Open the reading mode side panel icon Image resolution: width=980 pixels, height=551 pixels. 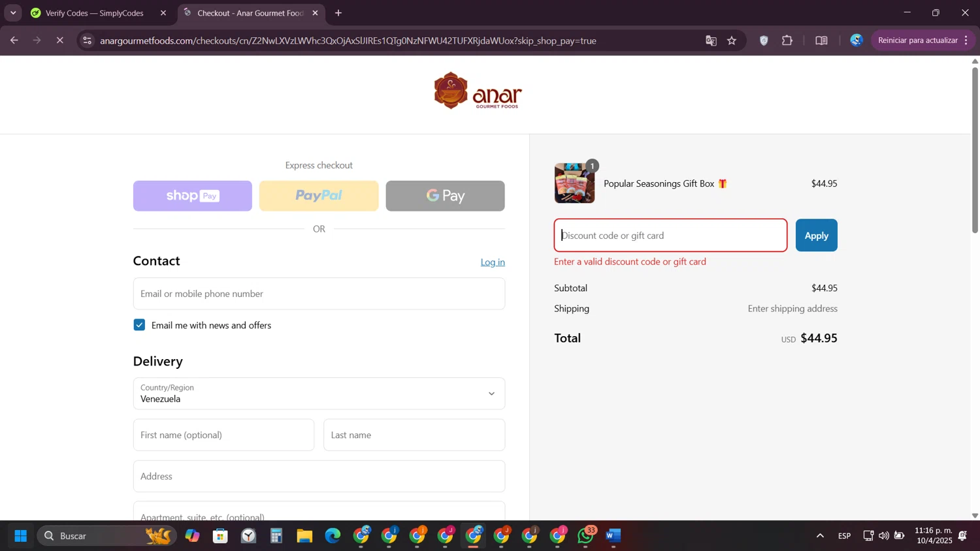click(821, 40)
